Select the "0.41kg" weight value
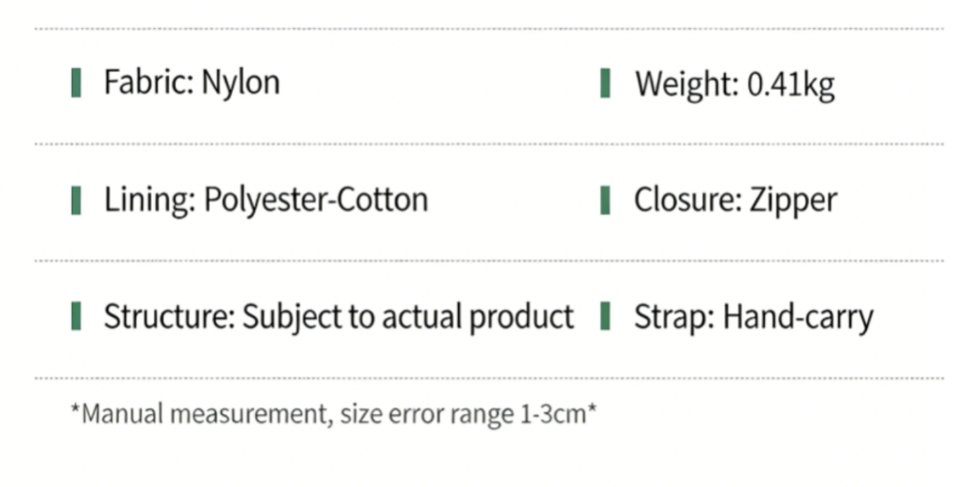Image resolution: width=980 pixels, height=487 pixels. tap(791, 85)
